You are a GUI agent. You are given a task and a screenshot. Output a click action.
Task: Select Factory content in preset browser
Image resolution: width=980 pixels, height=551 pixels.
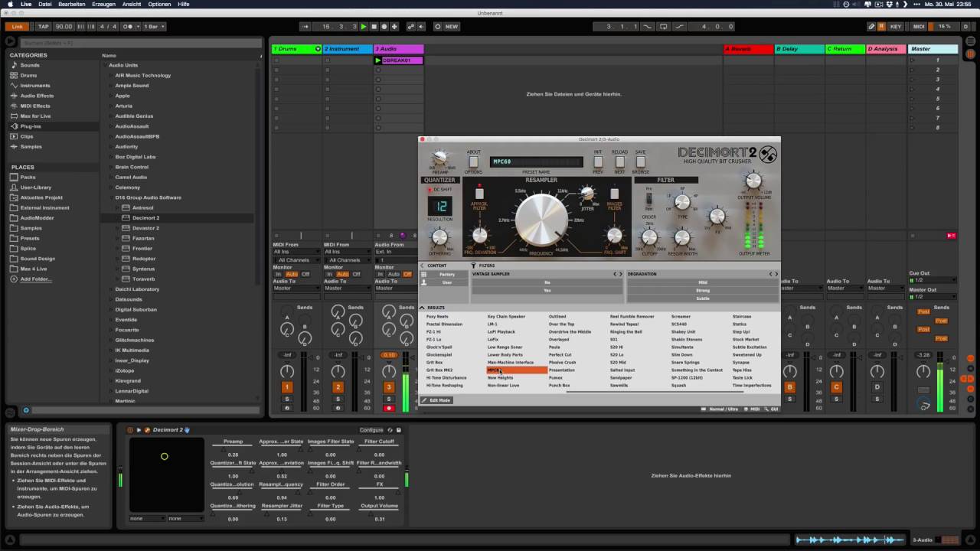pyautogui.click(x=447, y=274)
